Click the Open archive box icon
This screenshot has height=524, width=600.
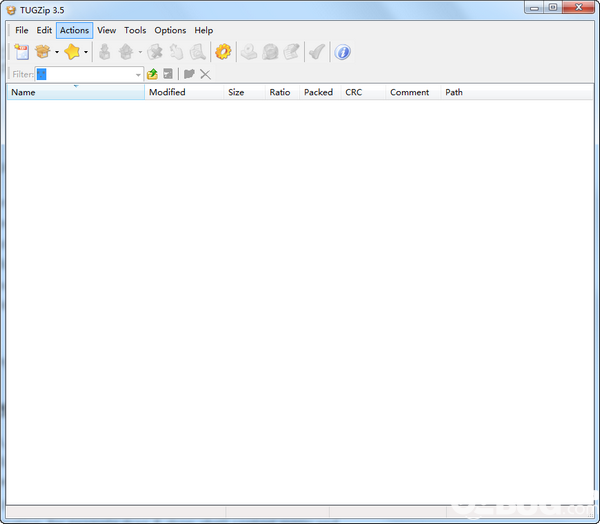pyautogui.click(x=42, y=52)
